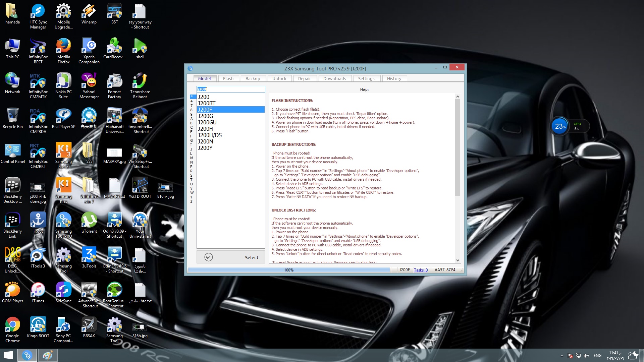This screenshot has height=362, width=644.
Task: Open the system clock at 11:41
Action: (615, 356)
